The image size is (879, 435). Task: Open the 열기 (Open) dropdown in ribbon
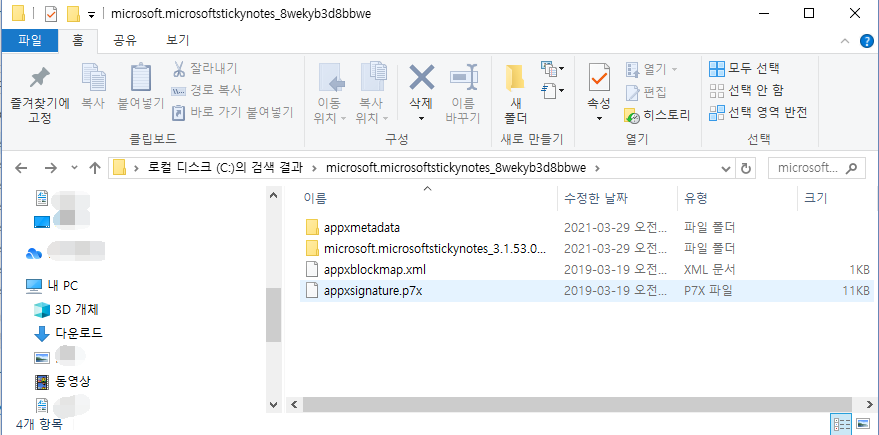pyautogui.click(x=652, y=70)
